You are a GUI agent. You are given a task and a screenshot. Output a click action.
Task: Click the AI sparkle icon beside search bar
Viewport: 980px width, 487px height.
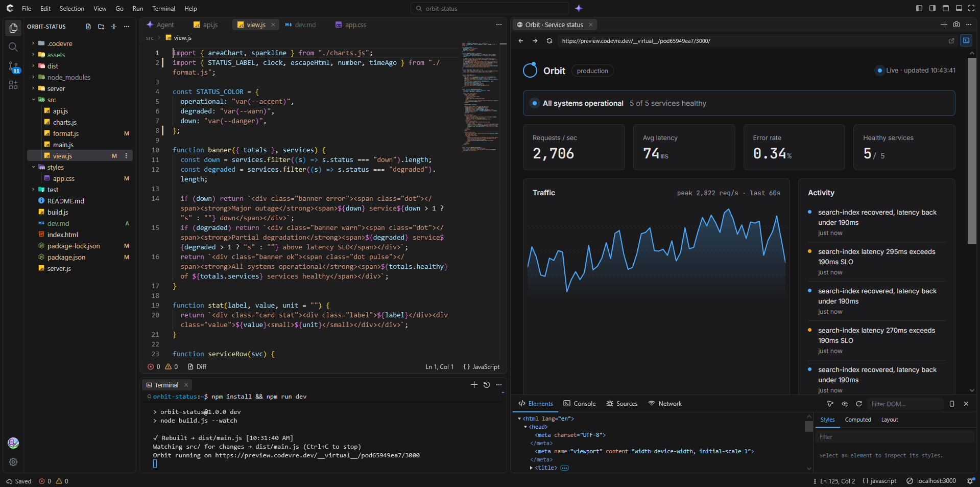pyautogui.click(x=579, y=8)
